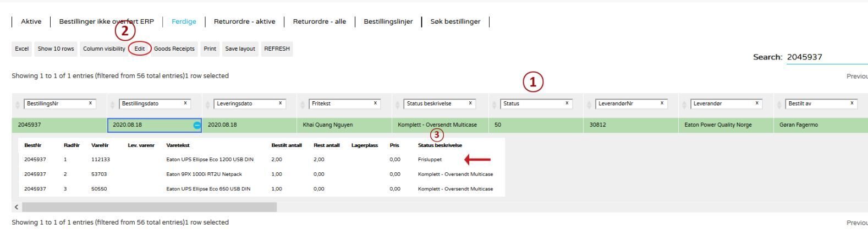Sort by Bestillingsdato column arrows
This screenshot has width=868, height=234.
pos(112,104)
